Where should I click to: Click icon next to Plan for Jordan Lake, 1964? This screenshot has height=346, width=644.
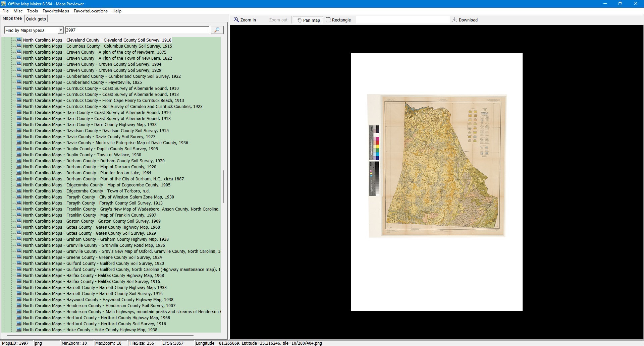click(19, 173)
